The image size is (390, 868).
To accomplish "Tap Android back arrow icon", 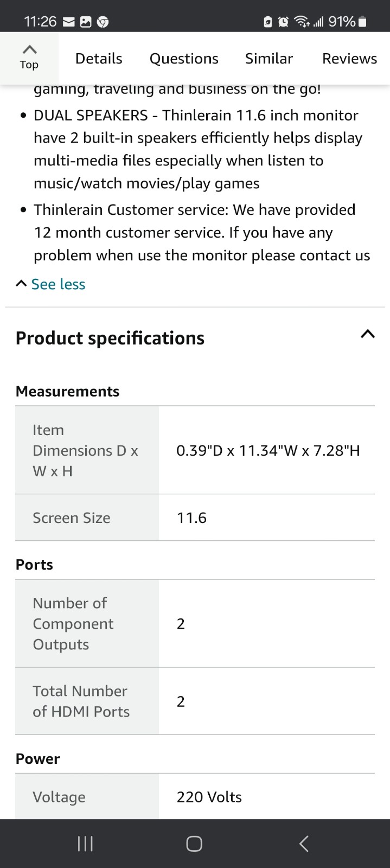I will pos(304,844).
